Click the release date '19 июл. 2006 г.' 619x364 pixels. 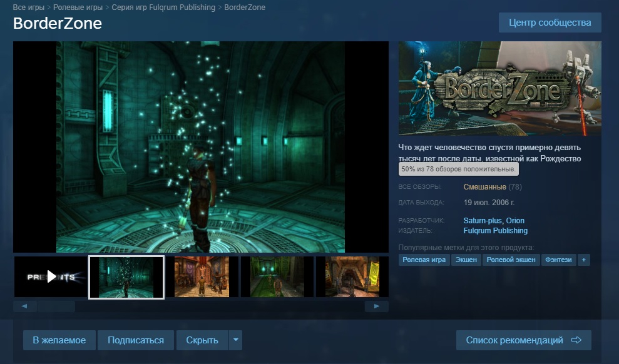(489, 203)
